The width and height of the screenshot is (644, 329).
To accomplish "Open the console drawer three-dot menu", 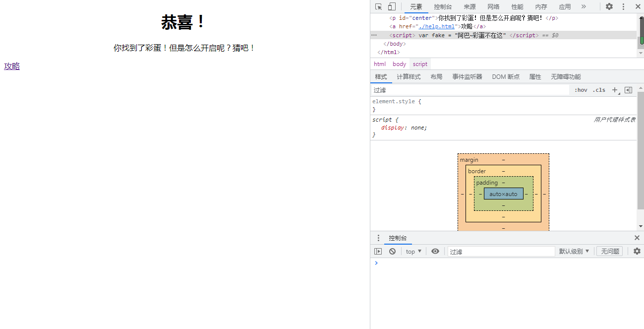I will pos(378,238).
